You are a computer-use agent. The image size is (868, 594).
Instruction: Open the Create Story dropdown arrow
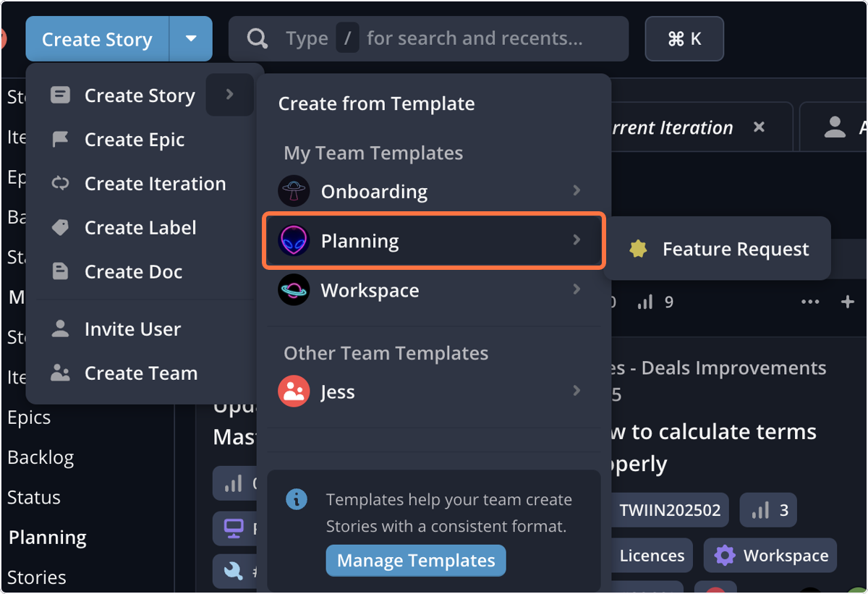click(x=191, y=39)
